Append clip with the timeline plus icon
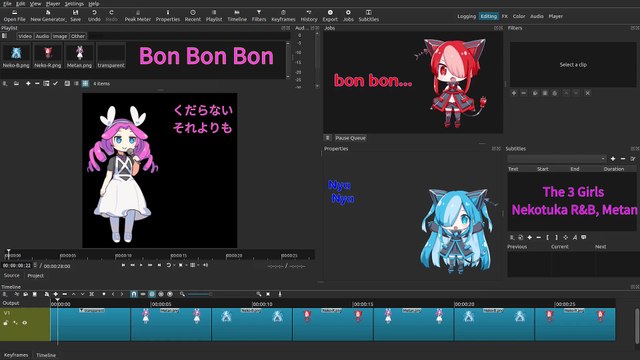The image size is (640, 360). click(56, 294)
